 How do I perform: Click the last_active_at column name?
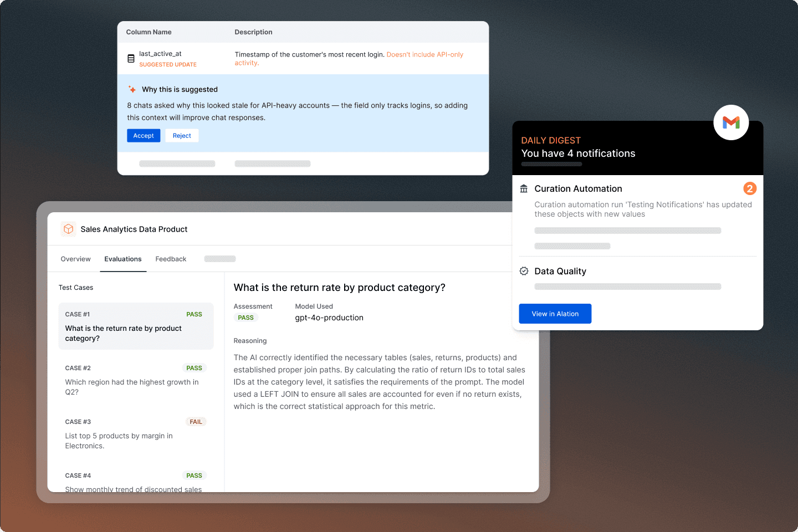point(160,54)
